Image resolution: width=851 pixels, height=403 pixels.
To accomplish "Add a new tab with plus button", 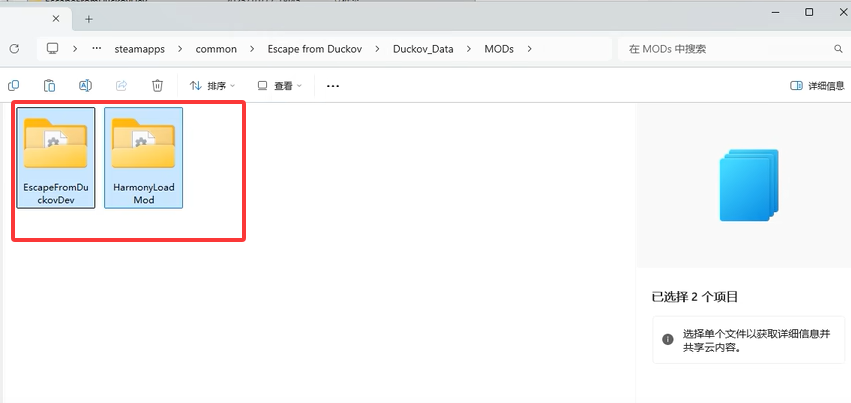I will (x=89, y=17).
